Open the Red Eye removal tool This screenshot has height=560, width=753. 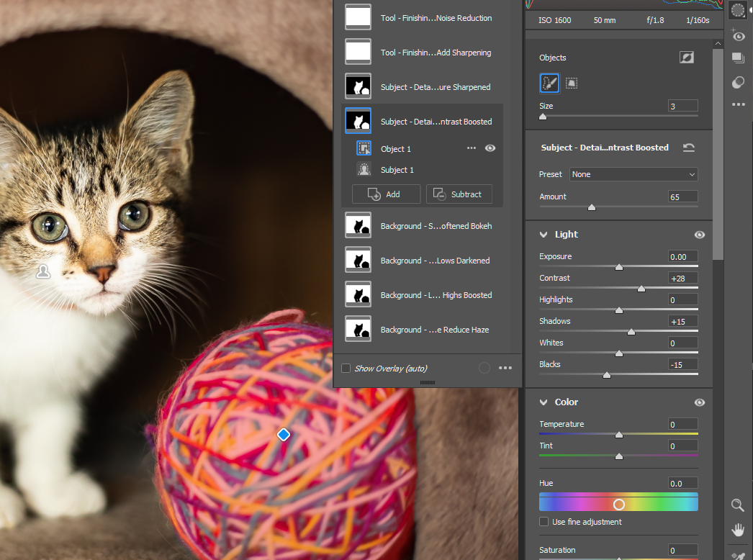737,35
